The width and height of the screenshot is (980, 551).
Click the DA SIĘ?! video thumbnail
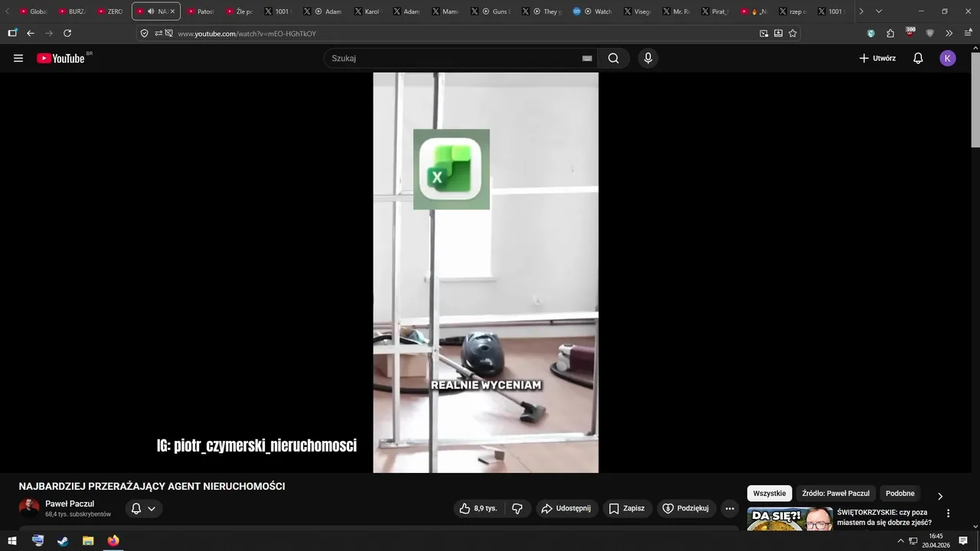[789, 518]
